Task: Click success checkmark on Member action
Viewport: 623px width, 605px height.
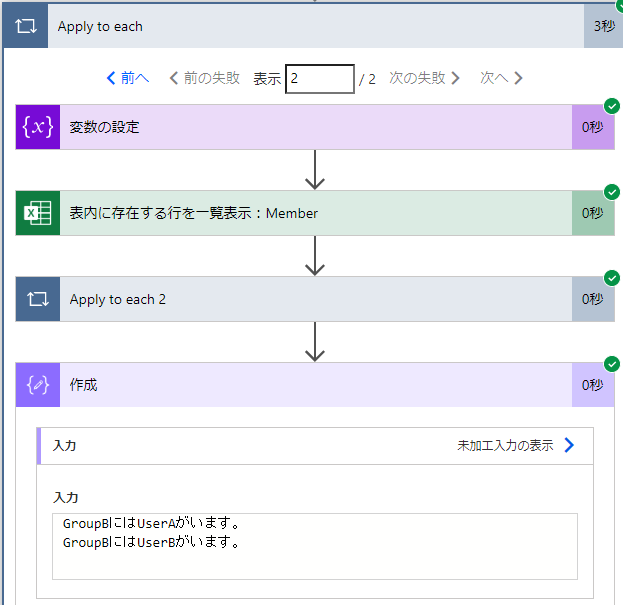Action: pos(612,192)
